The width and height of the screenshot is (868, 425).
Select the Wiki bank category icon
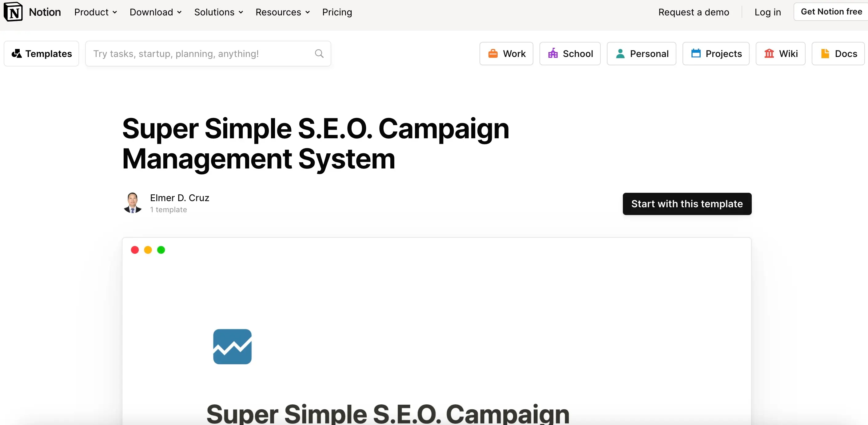coord(769,53)
